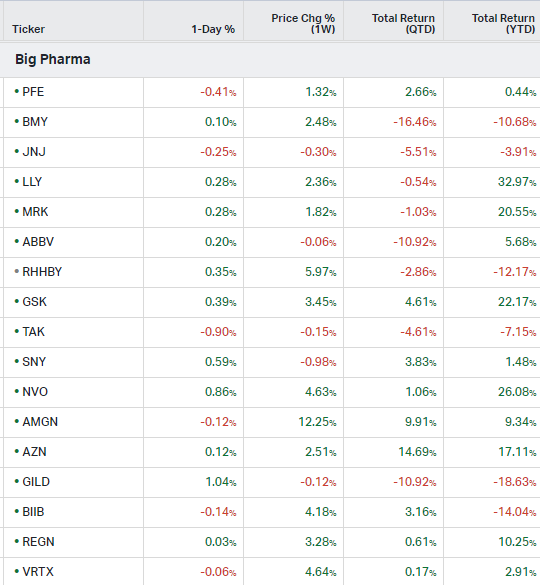Sort by the Ticker column header
540x585 pixels.
click(x=28, y=29)
